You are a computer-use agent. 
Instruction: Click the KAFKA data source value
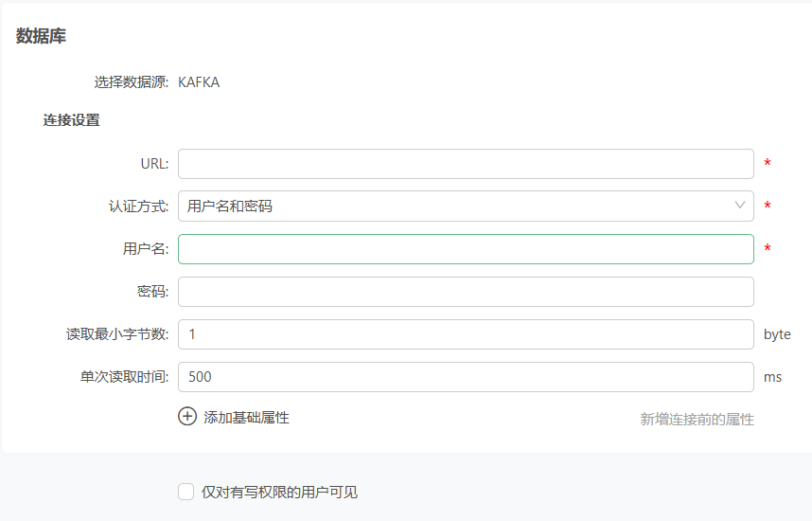(x=199, y=82)
